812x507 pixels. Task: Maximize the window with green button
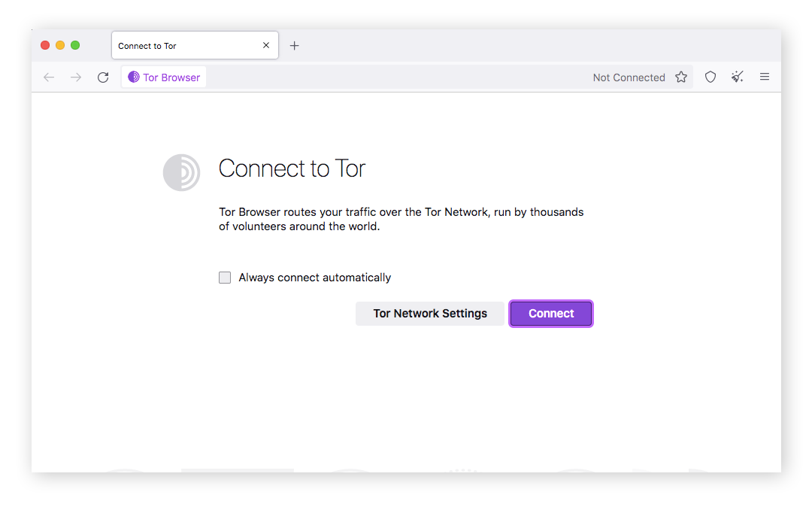pyautogui.click(x=75, y=45)
